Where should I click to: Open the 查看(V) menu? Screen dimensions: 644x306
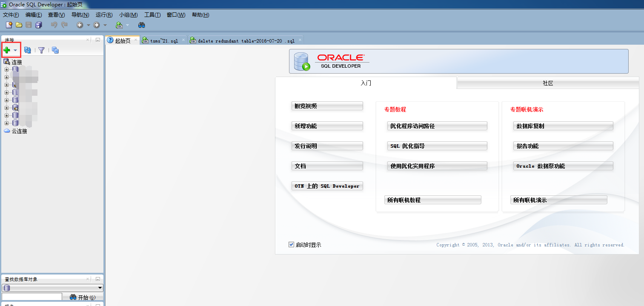(x=56, y=15)
